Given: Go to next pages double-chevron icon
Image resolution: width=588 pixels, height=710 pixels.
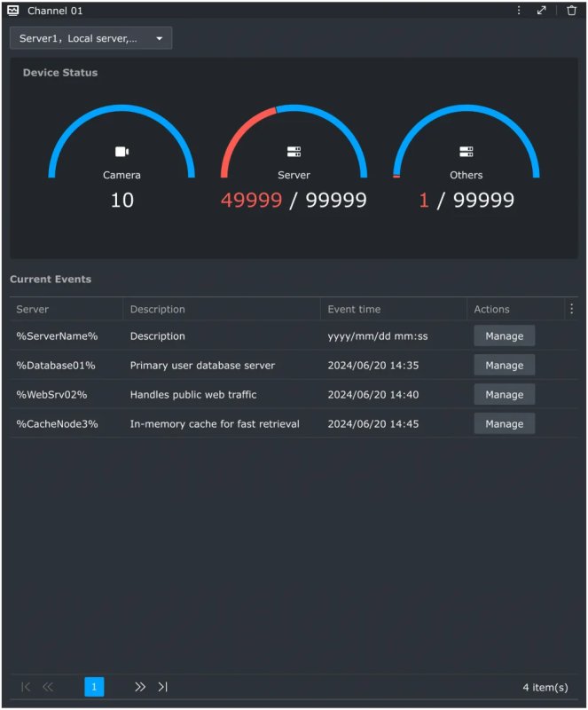Looking at the screenshot, I should (140, 687).
